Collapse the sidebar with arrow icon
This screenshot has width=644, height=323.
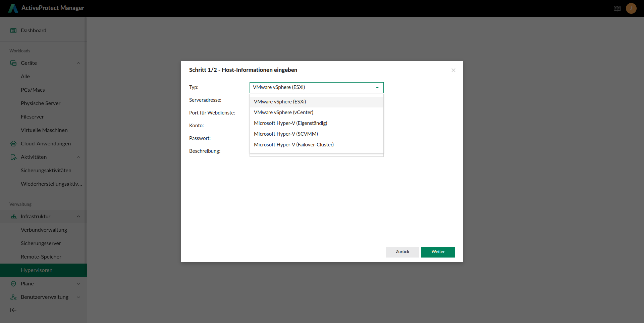tap(13, 310)
